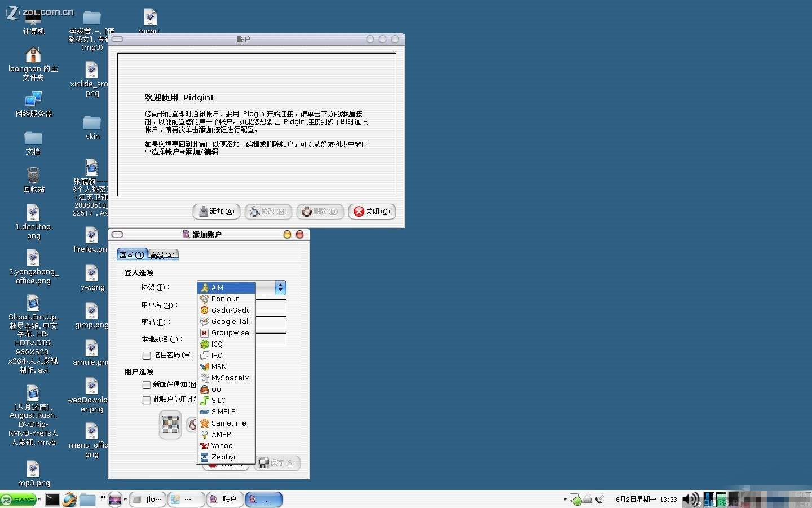The width and height of the screenshot is (812, 508).
Task: Open the chat status tray icon
Action: (575, 500)
